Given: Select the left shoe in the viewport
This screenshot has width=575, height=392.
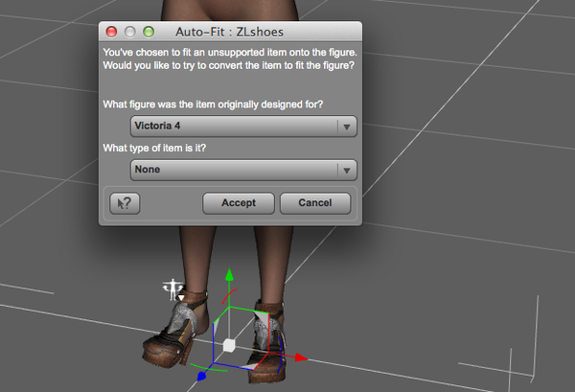Looking at the screenshot, I should 174,332.
